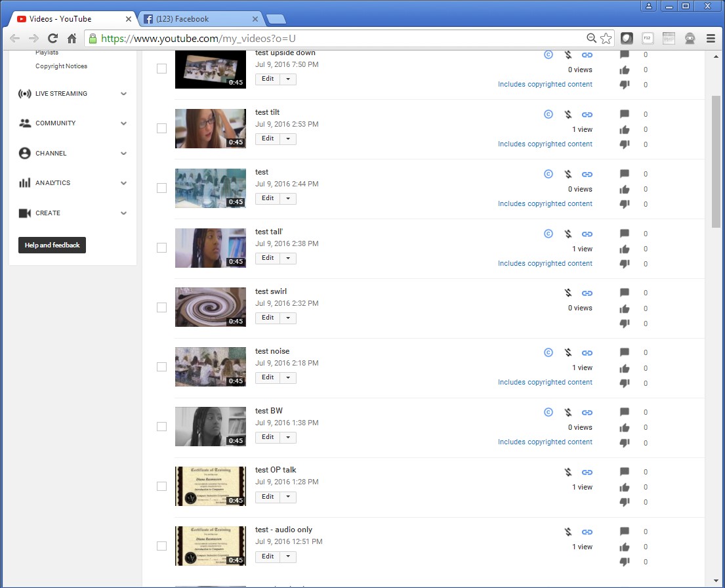This screenshot has height=588, width=725.
Task: Click monetization icon for test OP talk
Action: point(568,472)
